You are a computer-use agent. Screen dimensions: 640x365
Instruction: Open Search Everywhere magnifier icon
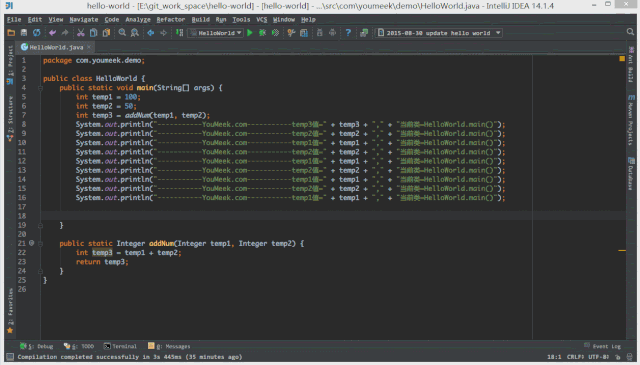coord(630,32)
